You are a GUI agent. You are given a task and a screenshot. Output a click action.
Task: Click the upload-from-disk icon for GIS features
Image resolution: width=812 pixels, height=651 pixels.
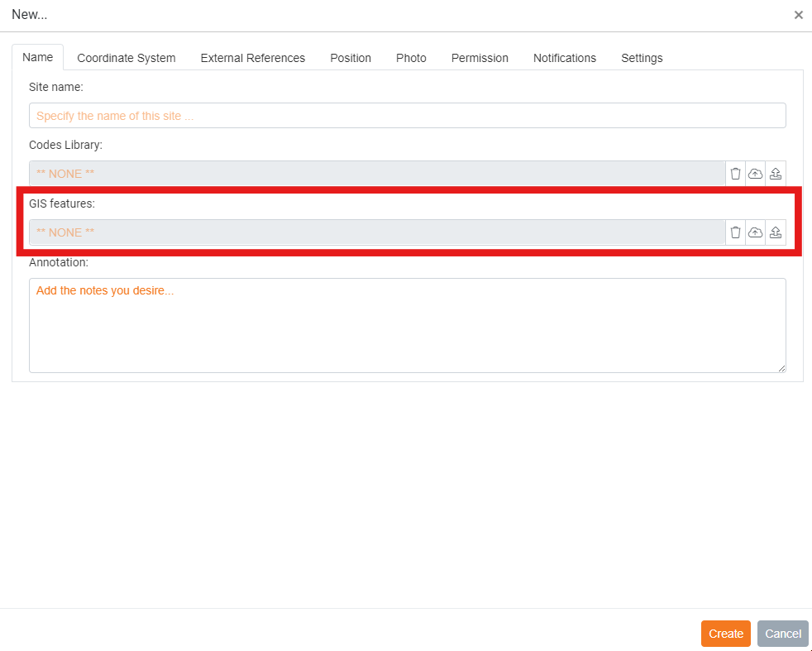776,232
